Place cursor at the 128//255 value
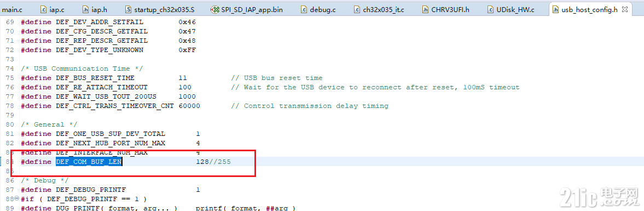The image size is (644, 211). click(x=213, y=162)
